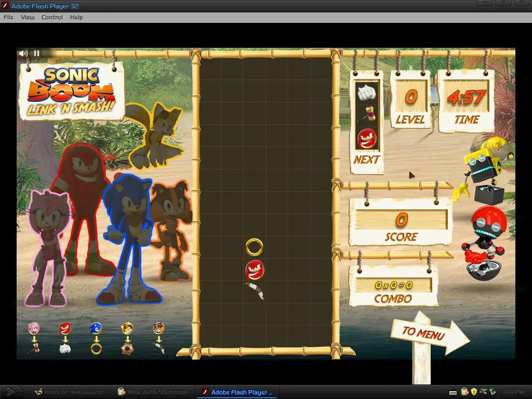Click the TIME sign showing 4:57
Viewport: 532px width, 399px height.
[466, 102]
